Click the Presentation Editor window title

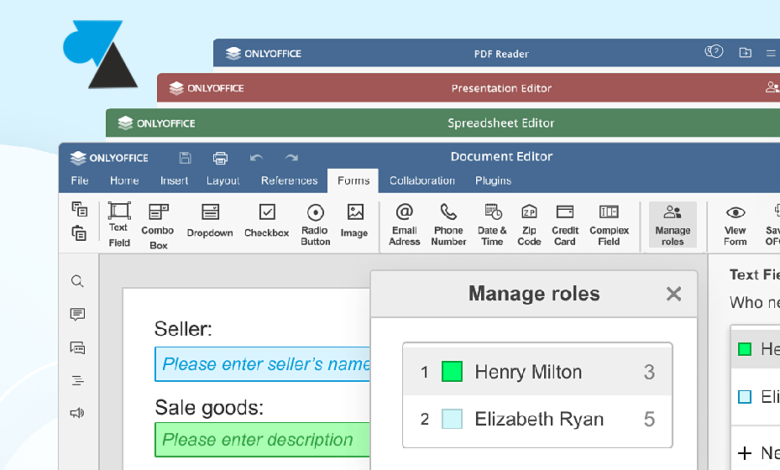(x=501, y=88)
